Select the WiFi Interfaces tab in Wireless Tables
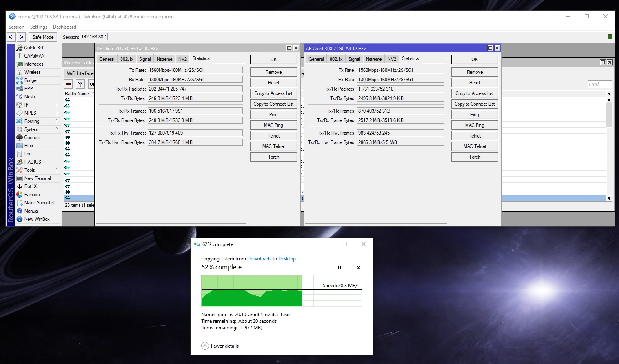 click(x=80, y=73)
